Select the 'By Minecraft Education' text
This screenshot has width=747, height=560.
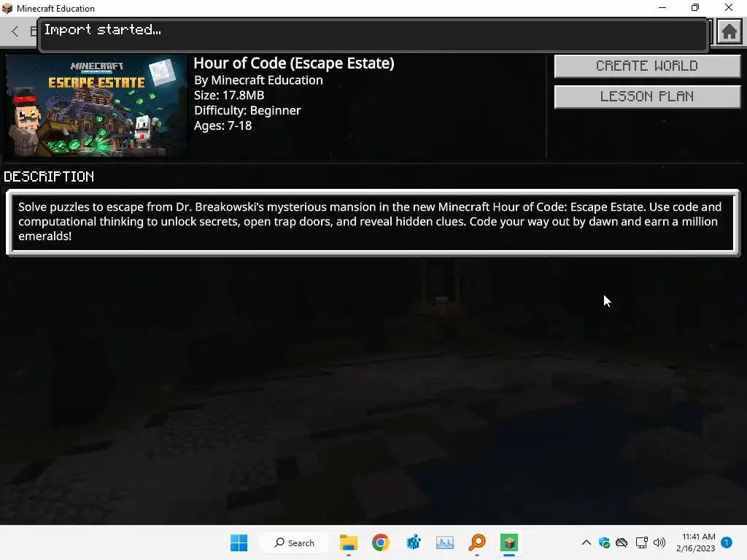[x=258, y=80]
